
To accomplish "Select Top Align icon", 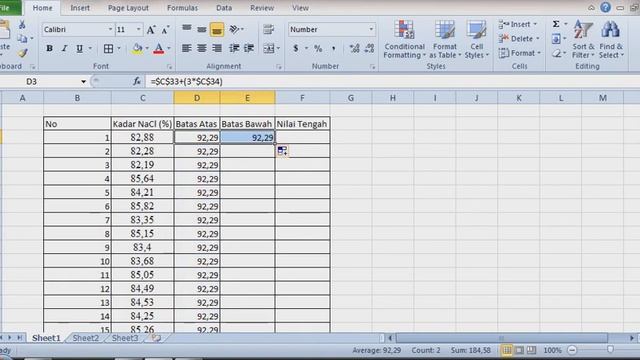I will (x=187, y=29).
